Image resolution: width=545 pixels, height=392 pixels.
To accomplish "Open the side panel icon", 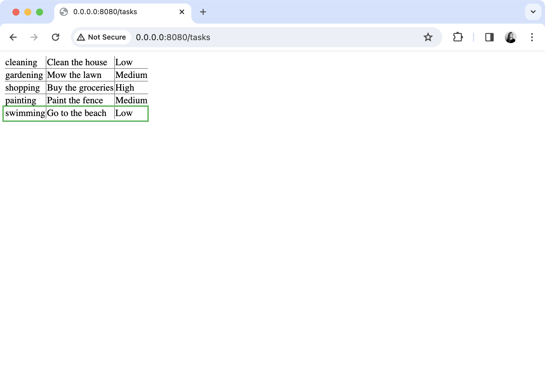I will [x=489, y=37].
